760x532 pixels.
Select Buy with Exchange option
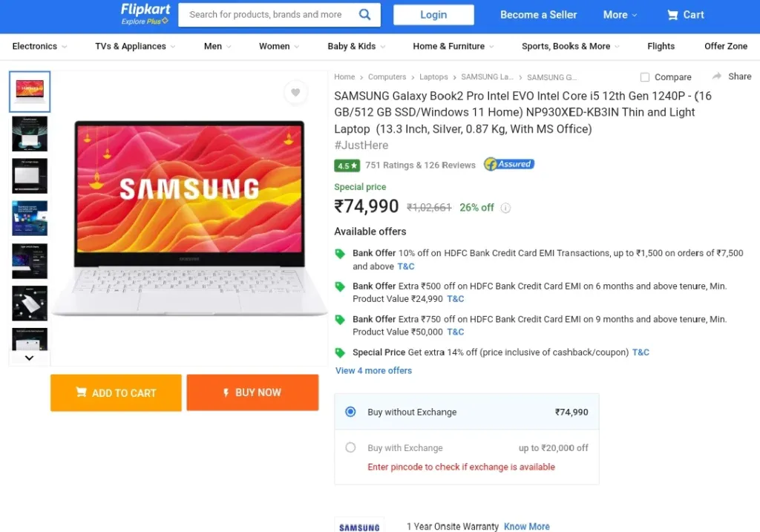pos(350,447)
